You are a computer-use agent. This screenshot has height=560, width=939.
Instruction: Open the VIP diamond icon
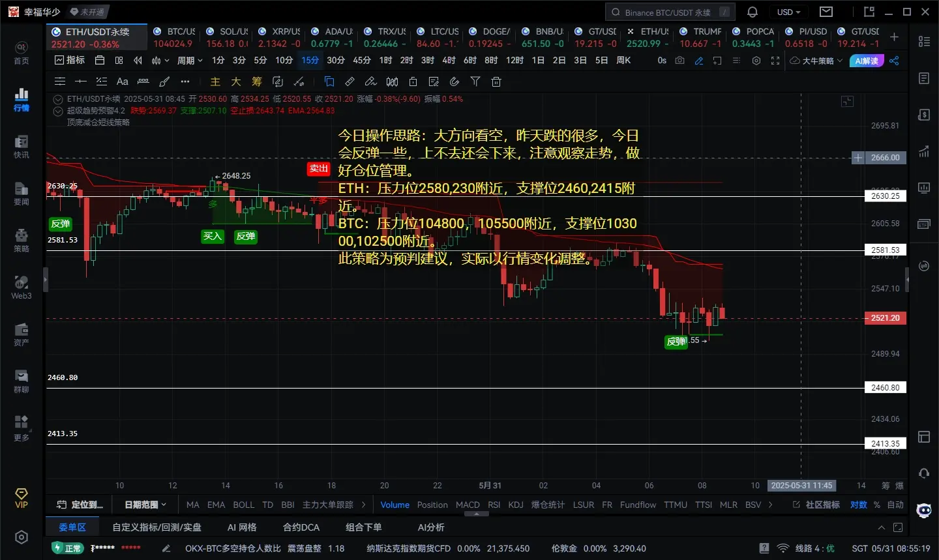click(22, 497)
